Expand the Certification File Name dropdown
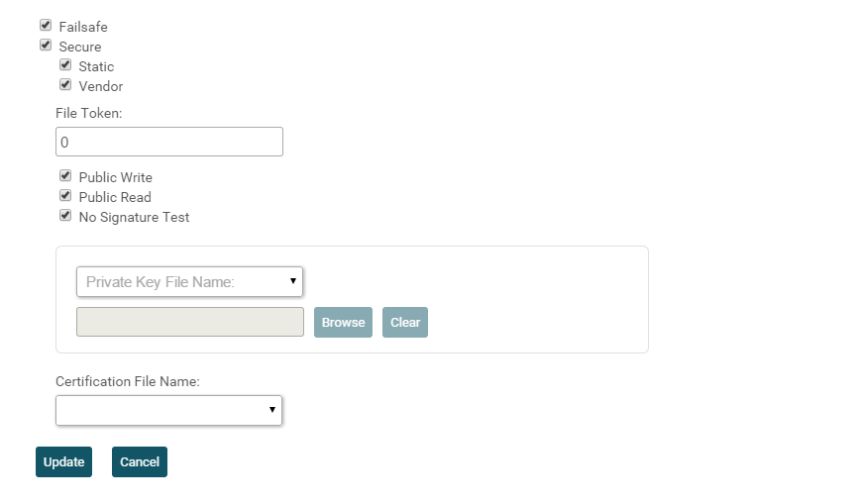The height and width of the screenshot is (504, 857). point(169,410)
